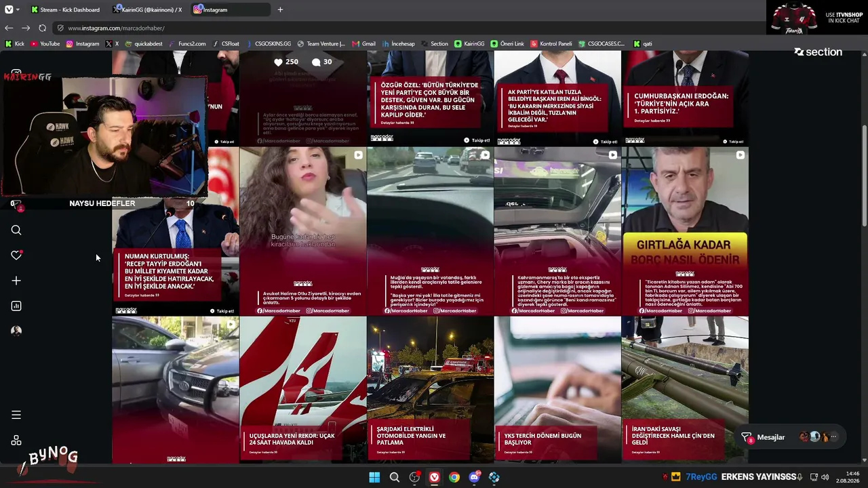
Task: Open Windows taskbar search
Action: tap(394, 477)
